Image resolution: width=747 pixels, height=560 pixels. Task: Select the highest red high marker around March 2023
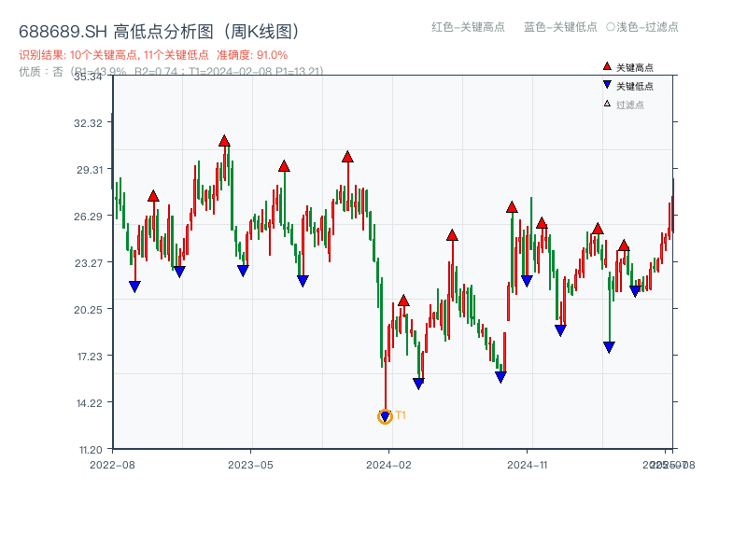tap(224, 141)
